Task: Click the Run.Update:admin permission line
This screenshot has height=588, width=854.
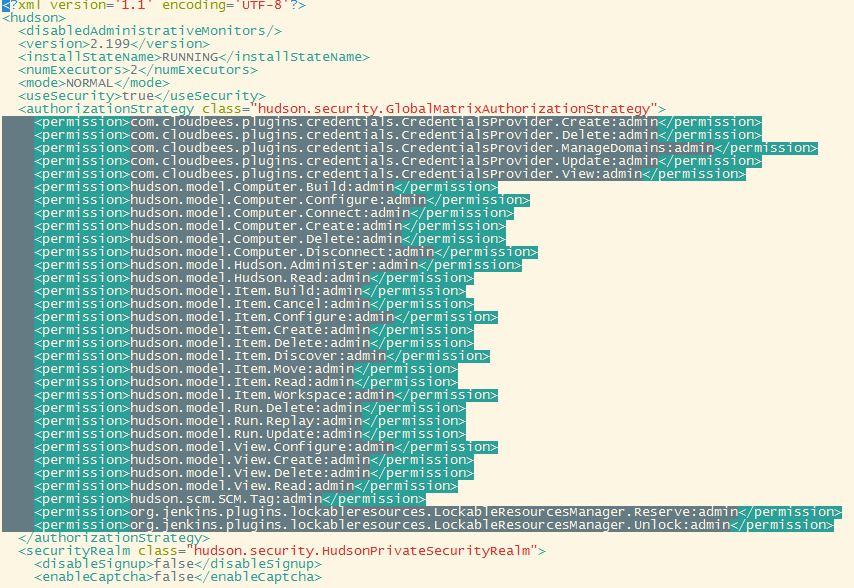Action: click(250, 435)
